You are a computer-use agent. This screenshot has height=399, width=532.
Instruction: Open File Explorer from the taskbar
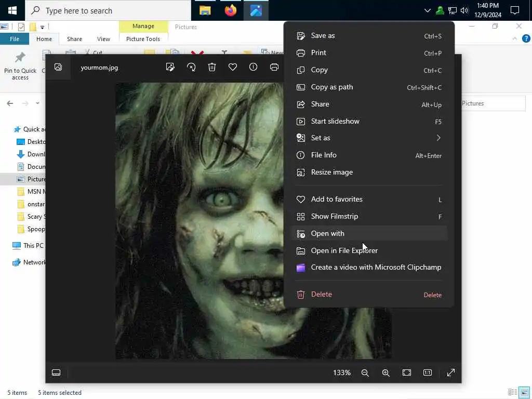(205, 10)
